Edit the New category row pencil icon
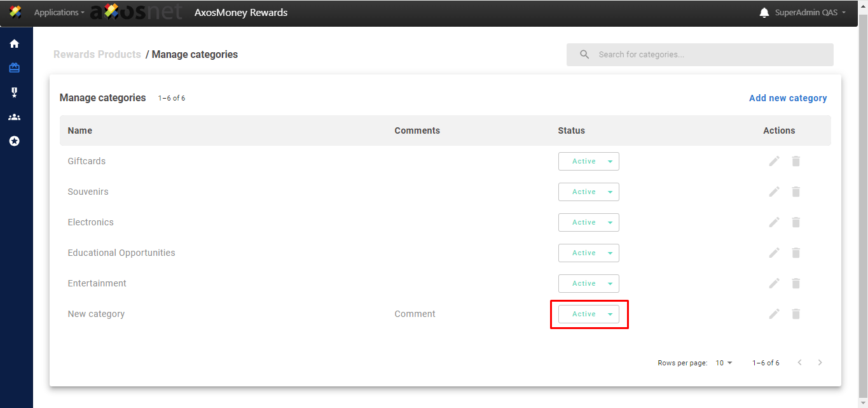Viewport: 868px width, 408px height. [774, 314]
